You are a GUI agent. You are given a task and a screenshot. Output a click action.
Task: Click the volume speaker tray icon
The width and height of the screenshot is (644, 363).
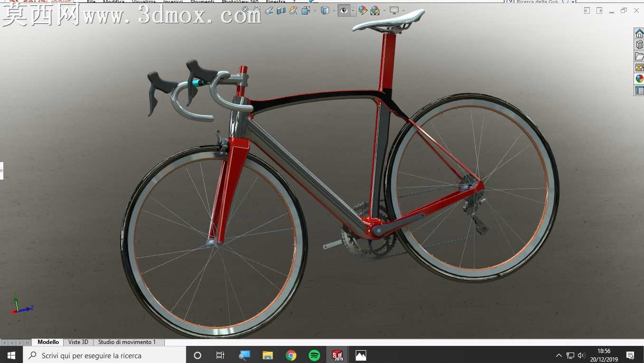581,355
